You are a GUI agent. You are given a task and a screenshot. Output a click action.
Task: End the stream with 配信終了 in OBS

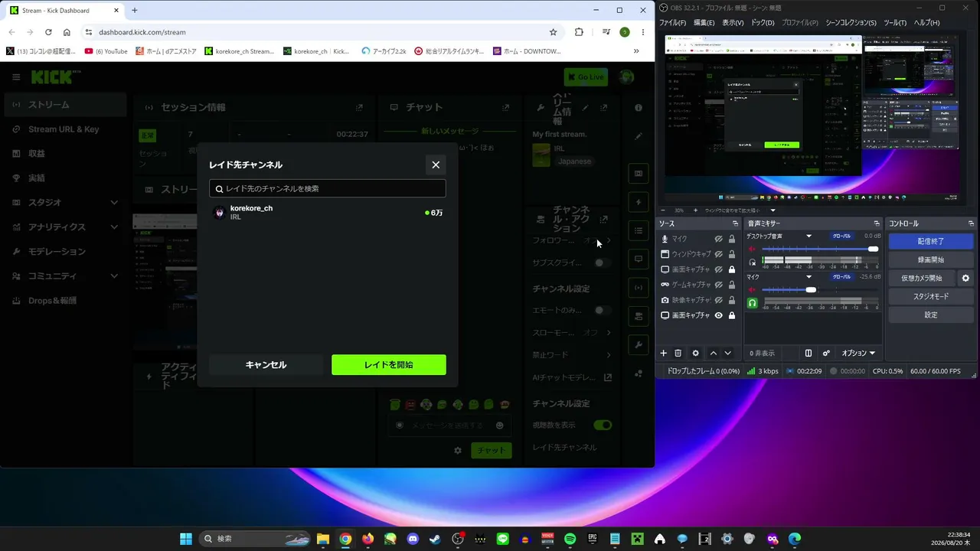pyautogui.click(x=930, y=241)
